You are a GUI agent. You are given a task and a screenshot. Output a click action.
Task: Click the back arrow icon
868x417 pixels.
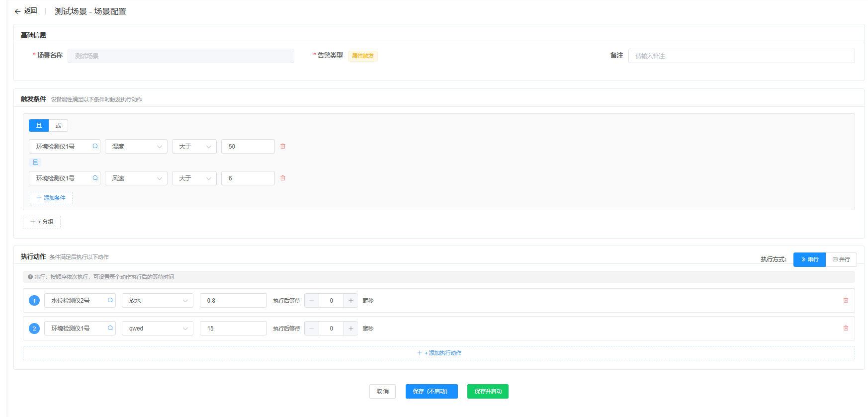click(x=17, y=11)
